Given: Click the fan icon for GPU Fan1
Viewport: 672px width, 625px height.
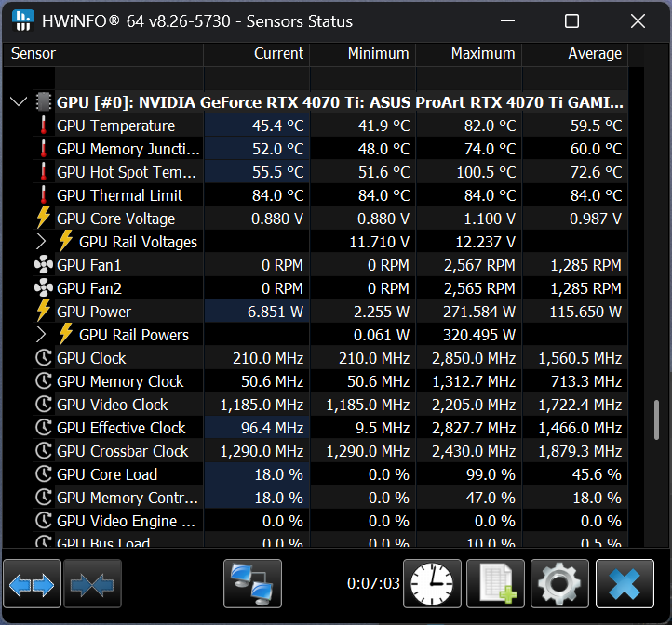Looking at the screenshot, I should click(44, 265).
